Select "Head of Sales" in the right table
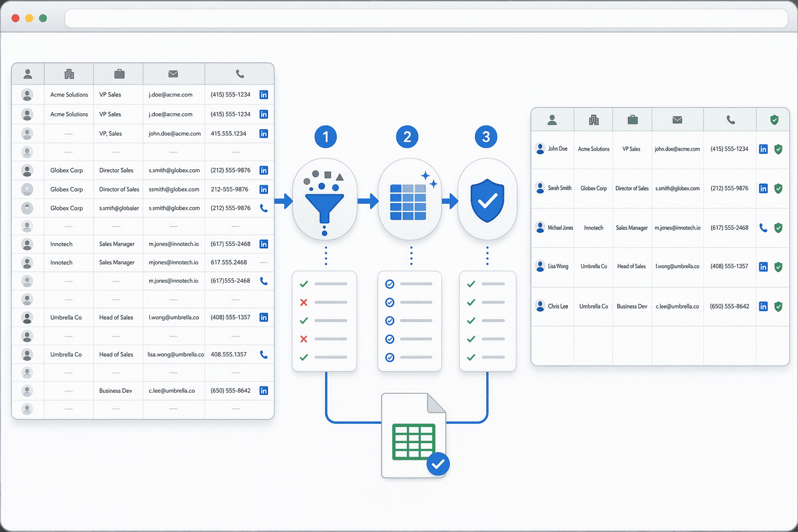Image resolution: width=798 pixels, height=532 pixels. 632,267
